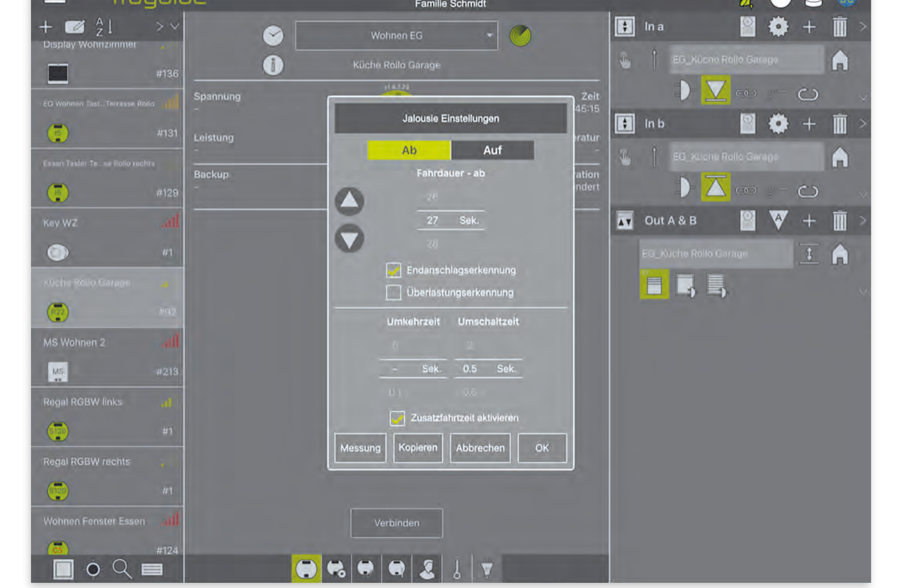The height and width of the screenshot is (588, 907).
Task: Collapse the In a details down-chevron
Action: 862,98
